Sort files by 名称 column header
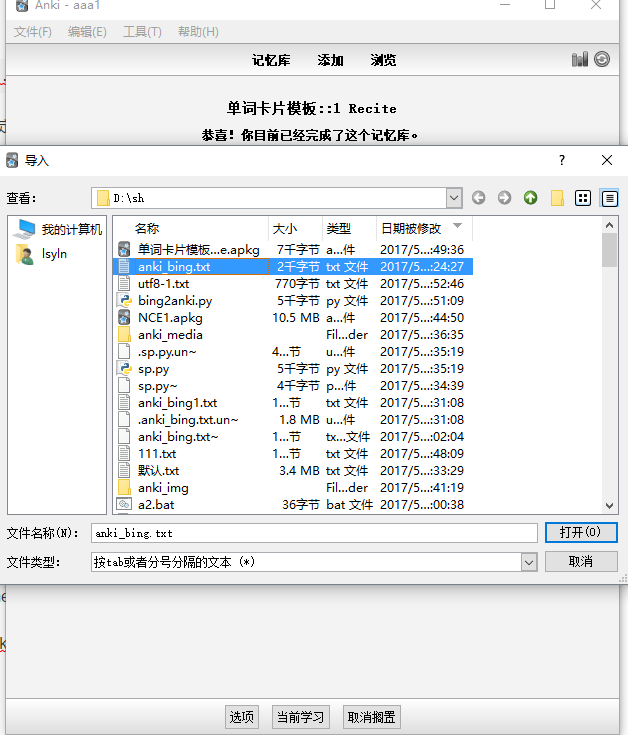Image resolution: width=628 pixels, height=735 pixels. 192,228
